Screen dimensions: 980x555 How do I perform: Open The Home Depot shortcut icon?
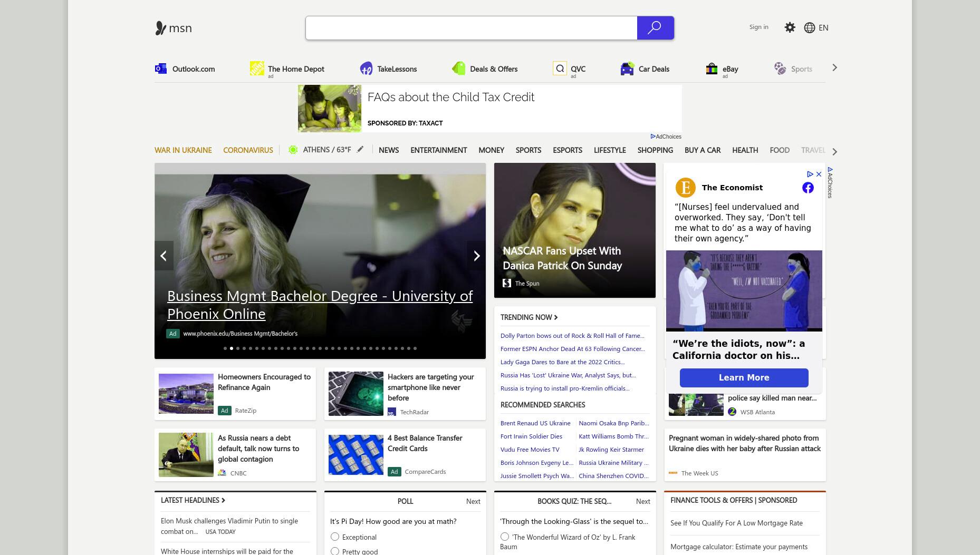(x=257, y=69)
